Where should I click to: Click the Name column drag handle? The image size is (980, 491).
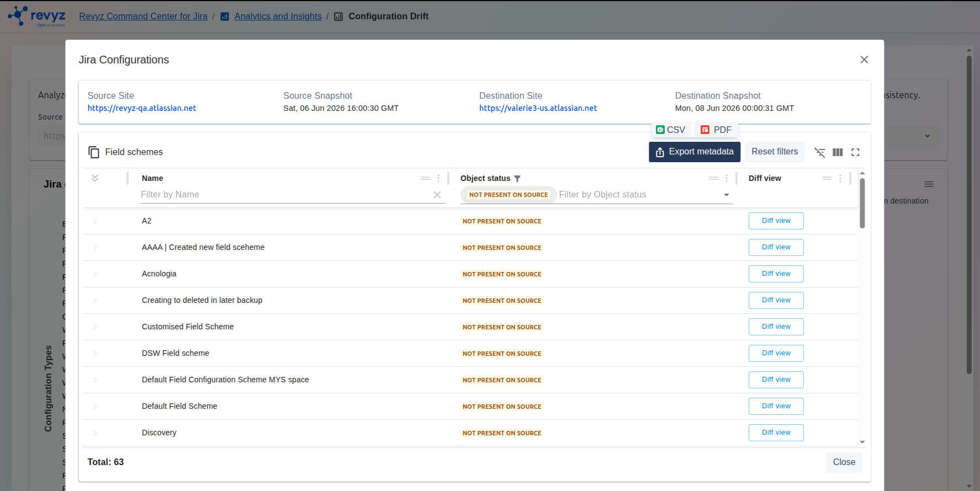425,178
